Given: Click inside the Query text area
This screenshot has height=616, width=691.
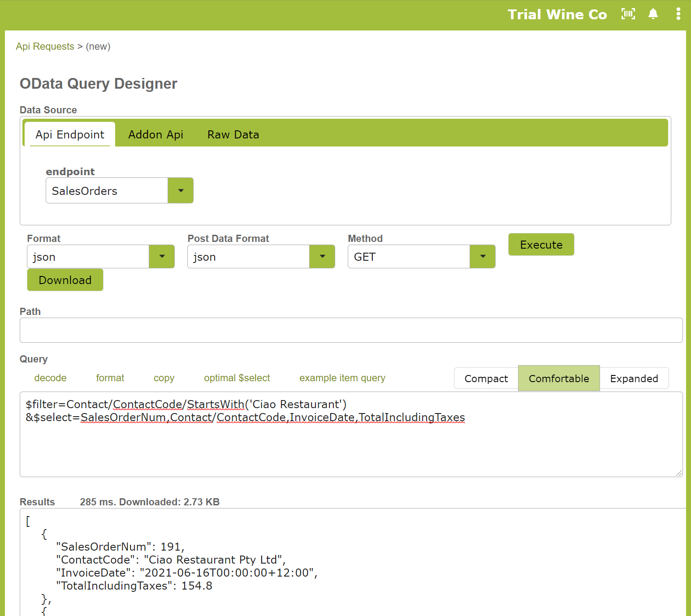Looking at the screenshot, I should click(x=351, y=434).
